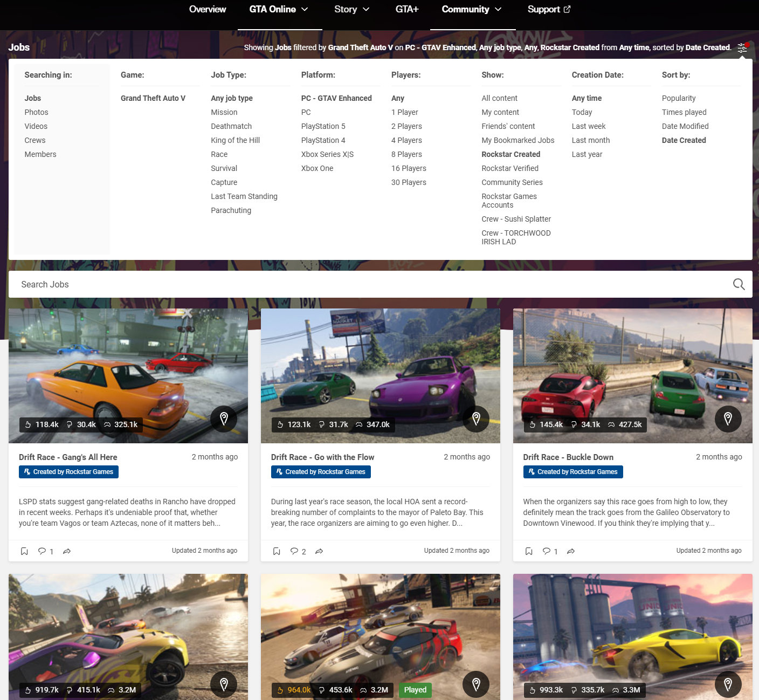Viewport: 759px width, 700px height.
Task: Click the 427.5k plays car icon
Action: coord(611,424)
